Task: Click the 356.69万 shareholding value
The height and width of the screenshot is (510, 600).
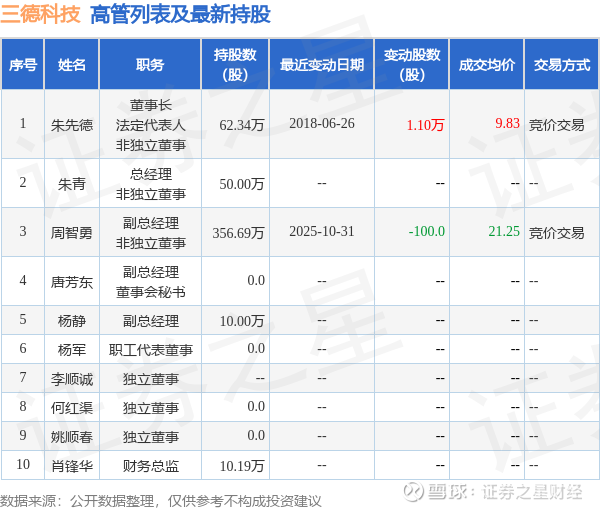Action: pos(238,233)
